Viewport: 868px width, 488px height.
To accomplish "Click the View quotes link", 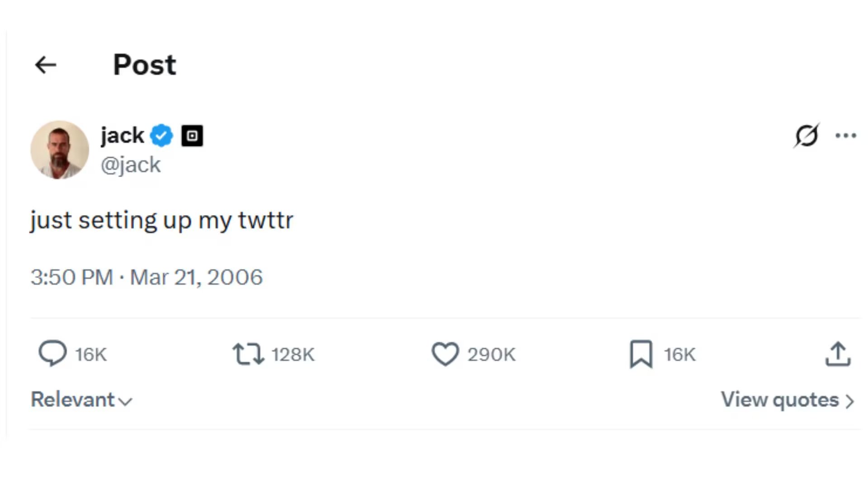I will pos(779,400).
